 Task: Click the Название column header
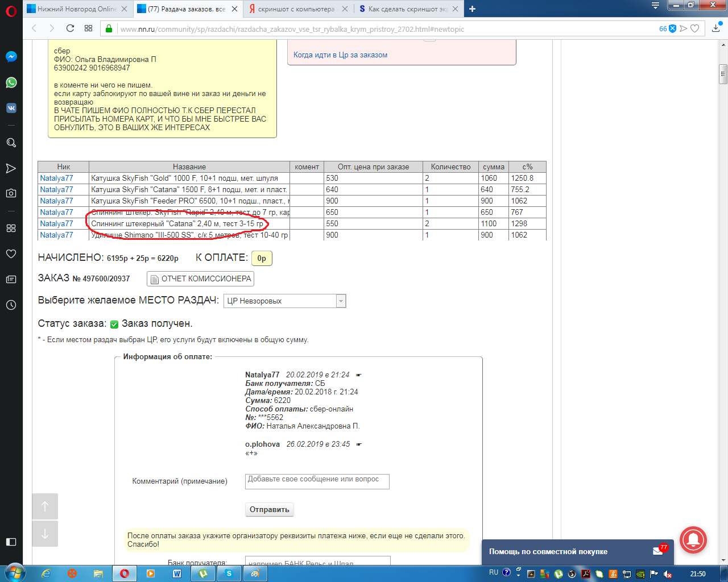coord(189,167)
